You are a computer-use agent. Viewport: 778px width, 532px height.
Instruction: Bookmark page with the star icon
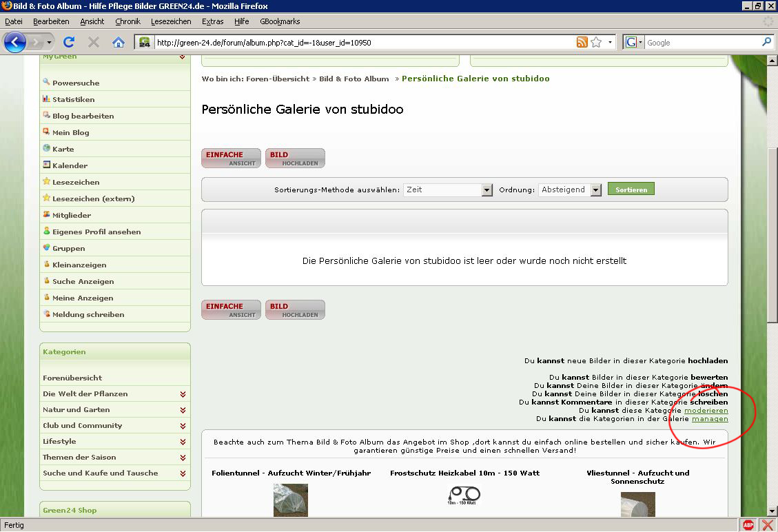point(596,42)
